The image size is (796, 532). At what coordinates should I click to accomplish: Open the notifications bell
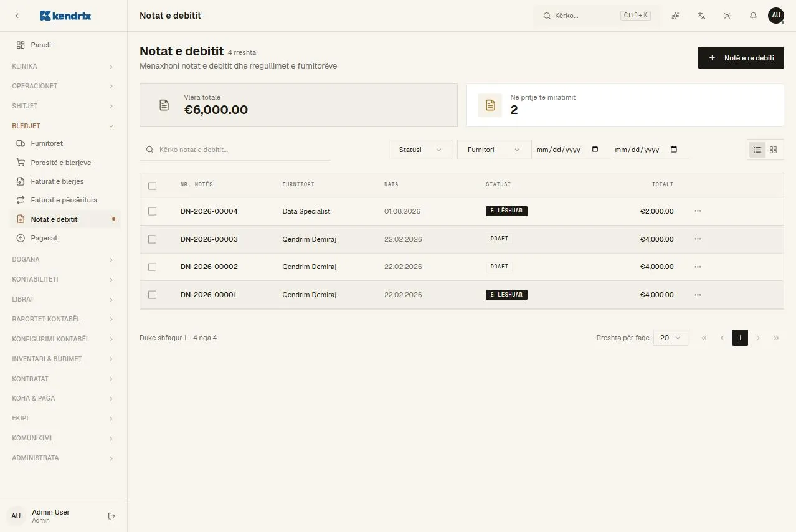pyautogui.click(x=753, y=16)
